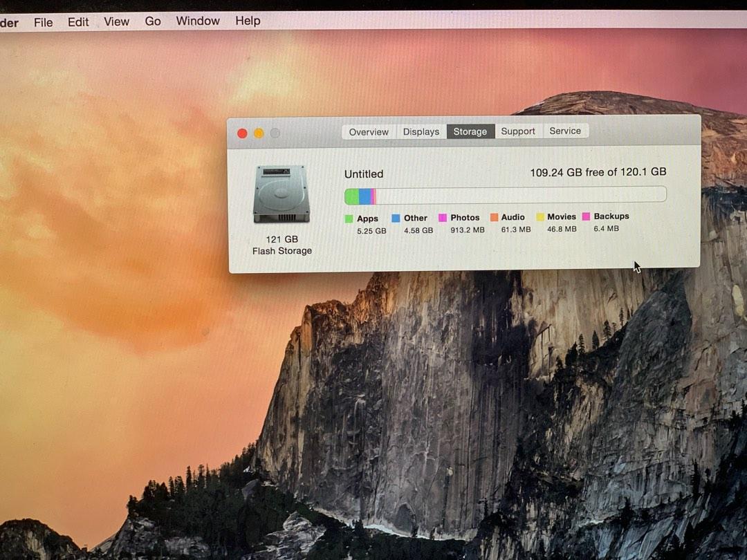Click the 'Untitled' volume name
747x560 pixels.
tap(364, 174)
